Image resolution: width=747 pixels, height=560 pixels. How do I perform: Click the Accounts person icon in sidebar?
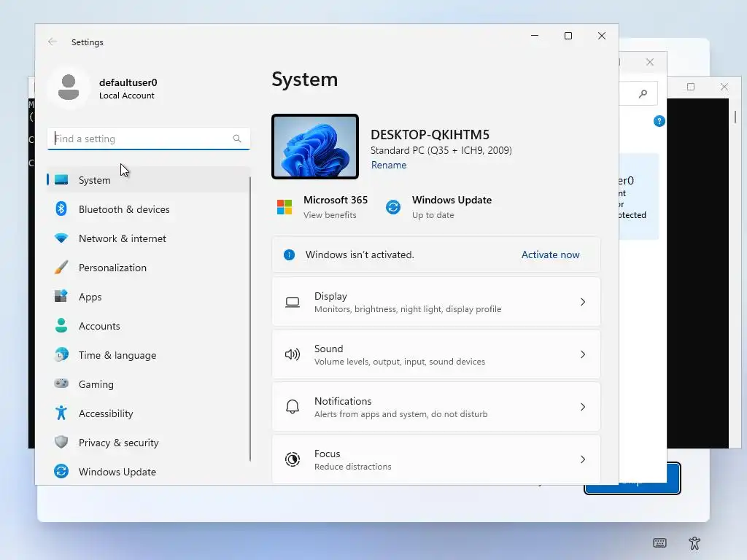click(61, 326)
